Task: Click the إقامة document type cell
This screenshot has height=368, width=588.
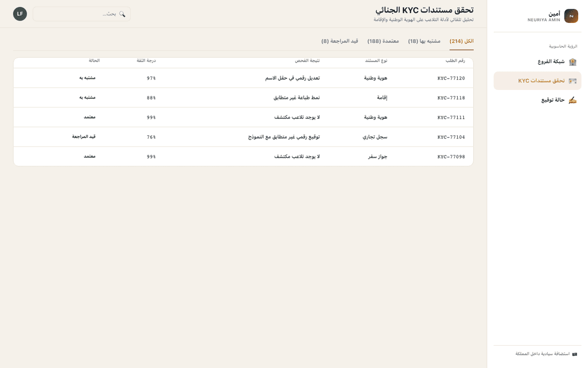Action: tap(382, 98)
